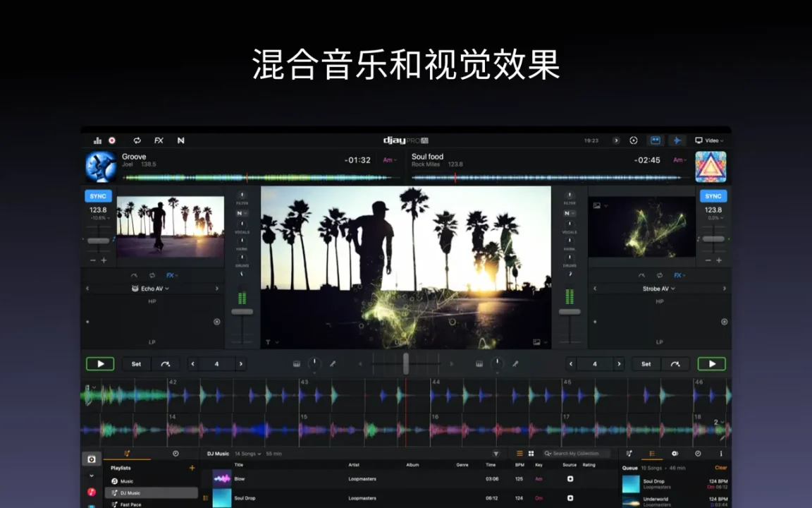Go to next effect right of Echo AV
Viewport: 812px width, 508px height.
click(217, 289)
